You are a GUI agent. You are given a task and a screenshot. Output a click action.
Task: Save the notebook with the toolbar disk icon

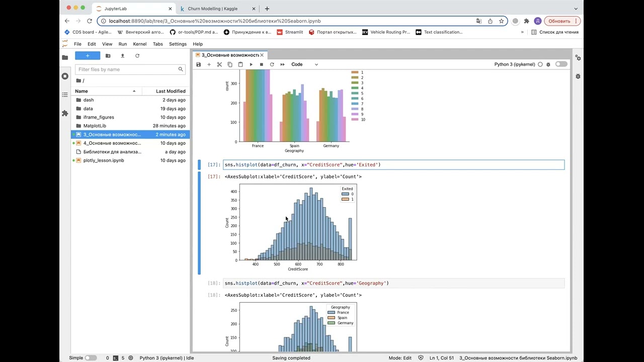pos(199,64)
